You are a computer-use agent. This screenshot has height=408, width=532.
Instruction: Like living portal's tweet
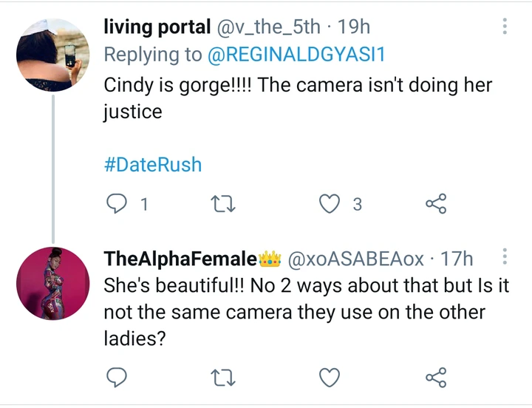click(x=329, y=204)
